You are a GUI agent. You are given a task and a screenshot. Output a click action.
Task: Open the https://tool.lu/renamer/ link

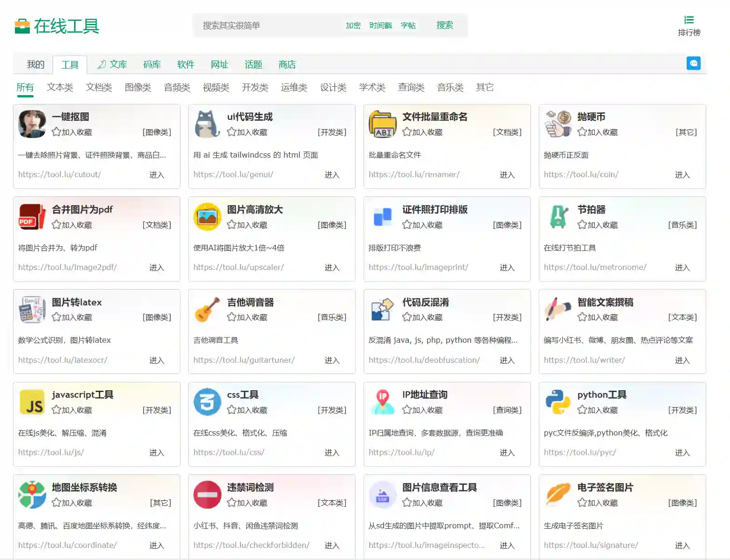coord(414,174)
